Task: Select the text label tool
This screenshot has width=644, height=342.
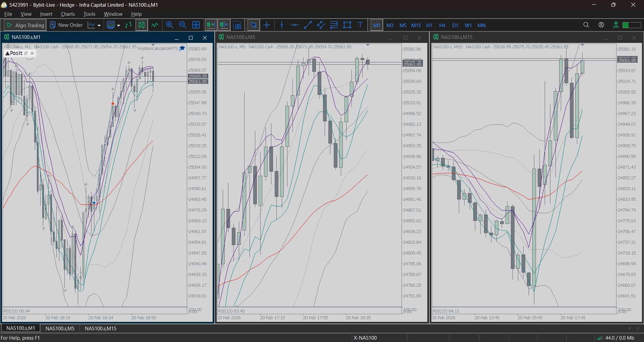Action: coord(360,25)
